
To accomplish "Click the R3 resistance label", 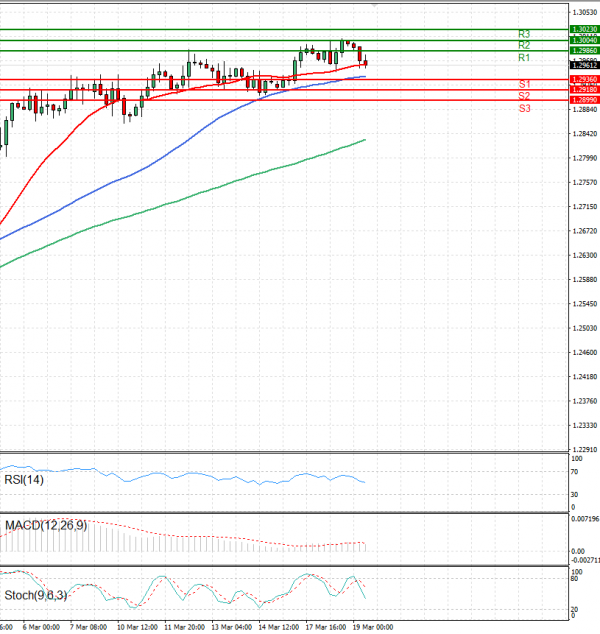I will click(x=524, y=34).
